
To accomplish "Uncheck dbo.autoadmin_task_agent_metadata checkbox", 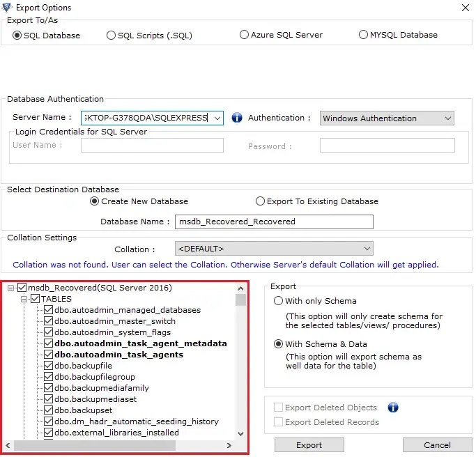I will click(49, 343).
